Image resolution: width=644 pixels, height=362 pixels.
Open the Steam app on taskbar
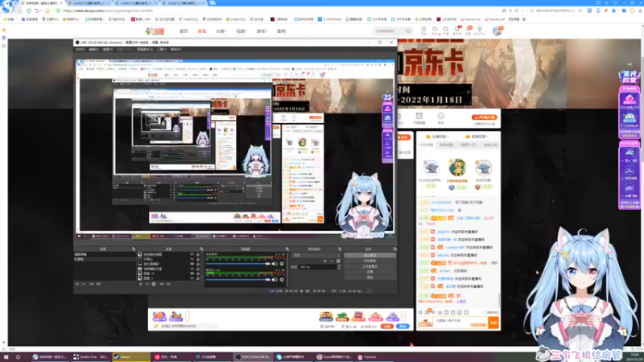pyautogui.click(x=131, y=357)
